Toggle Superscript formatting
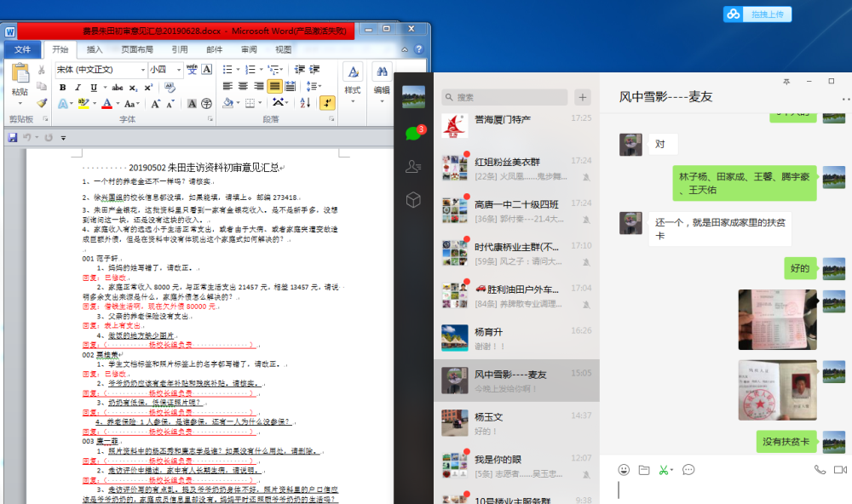 coord(148,88)
